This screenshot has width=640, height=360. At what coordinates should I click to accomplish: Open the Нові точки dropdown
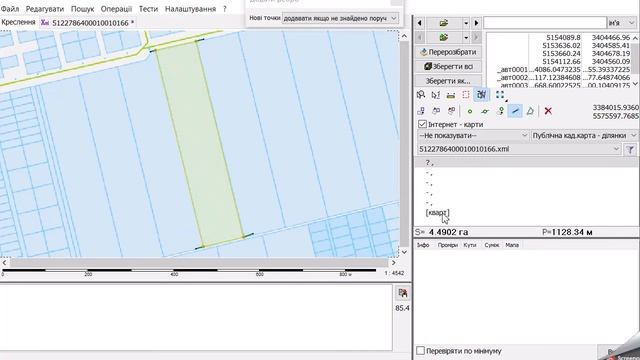340,18
